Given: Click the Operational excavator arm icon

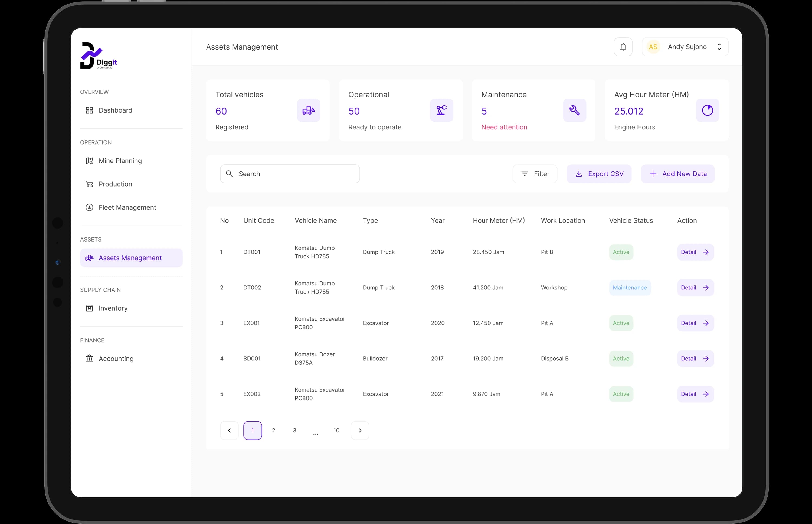Looking at the screenshot, I should coord(441,110).
